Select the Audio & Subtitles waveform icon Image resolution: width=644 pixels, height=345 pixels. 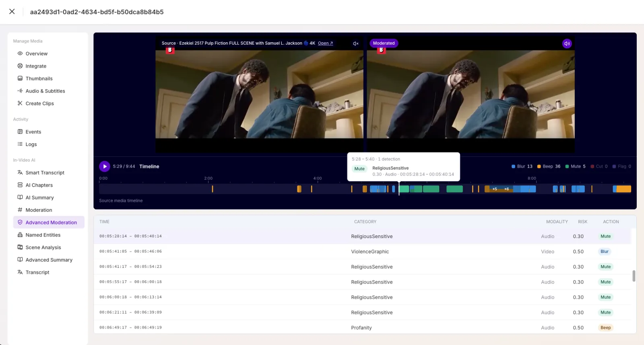[20, 91]
